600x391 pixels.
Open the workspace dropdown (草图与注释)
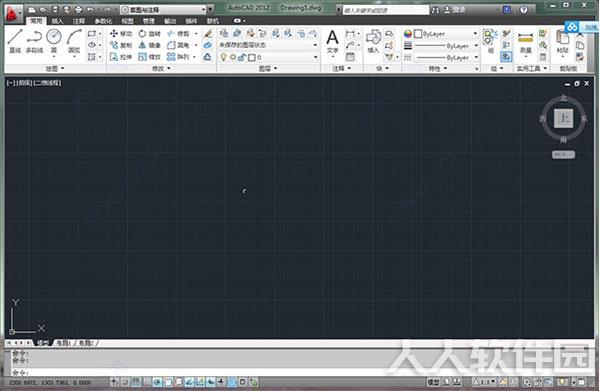[x=163, y=10]
